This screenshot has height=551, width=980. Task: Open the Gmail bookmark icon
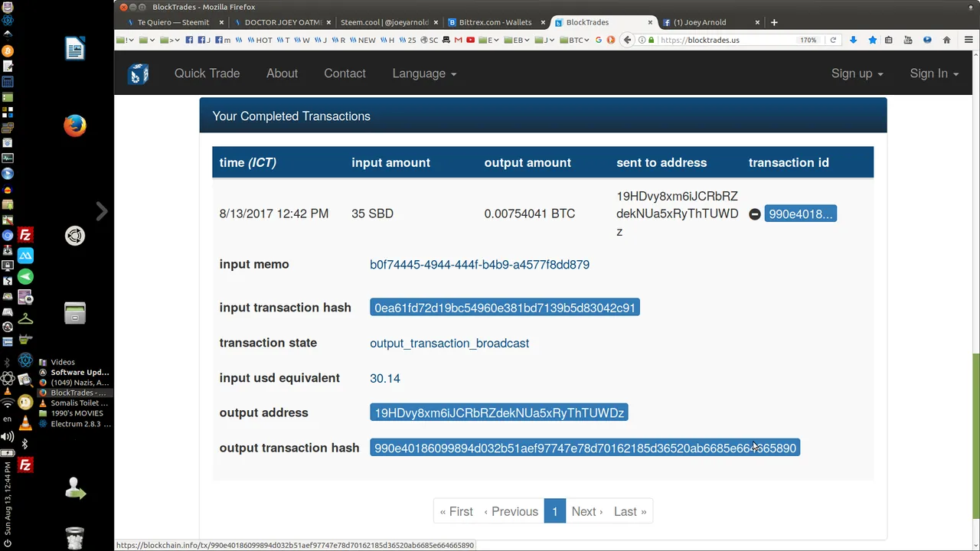click(459, 40)
